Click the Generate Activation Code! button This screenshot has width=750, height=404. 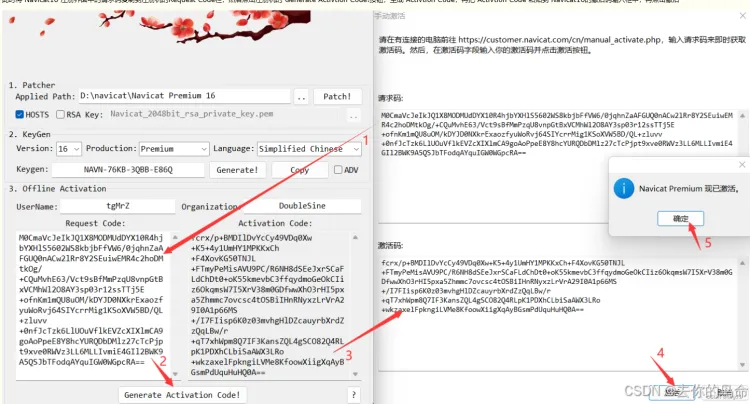click(x=182, y=395)
